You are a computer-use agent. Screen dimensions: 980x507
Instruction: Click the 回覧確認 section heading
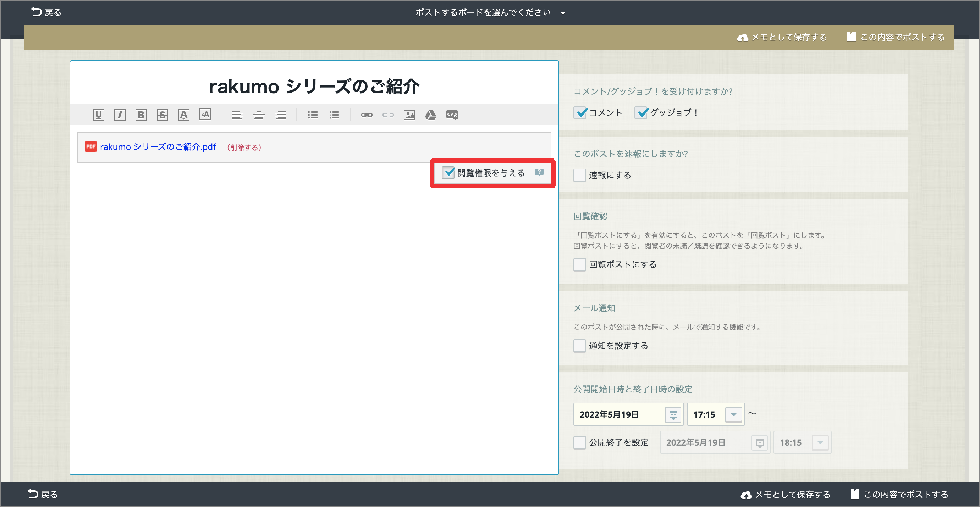click(590, 216)
